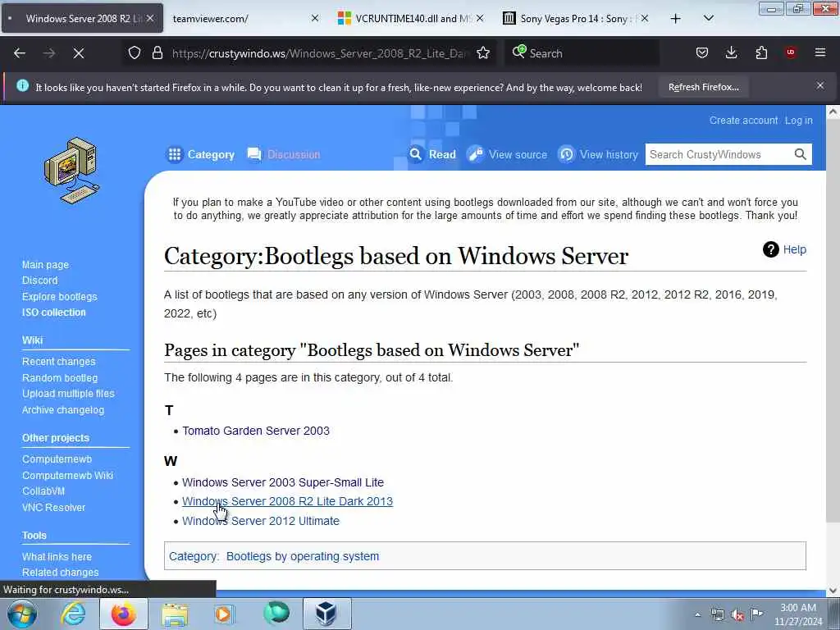Open Explore bootlegs sidebar link
840x630 pixels.
tap(59, 296)
